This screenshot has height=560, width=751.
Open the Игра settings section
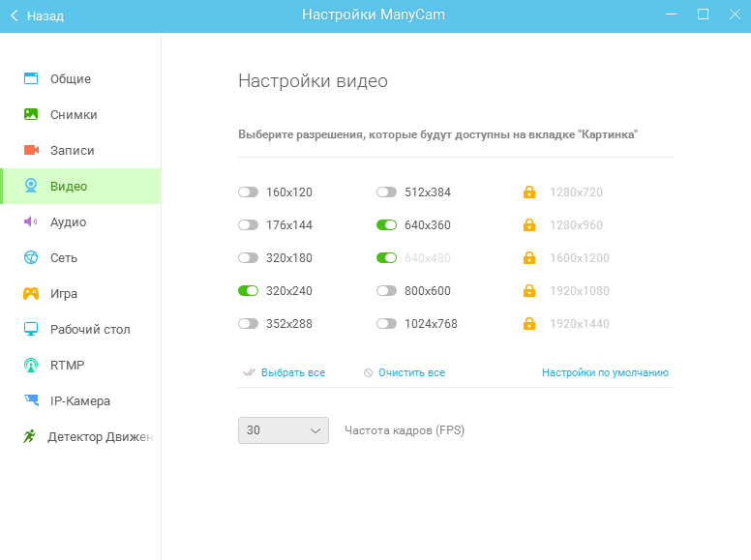tap(80, 293)
